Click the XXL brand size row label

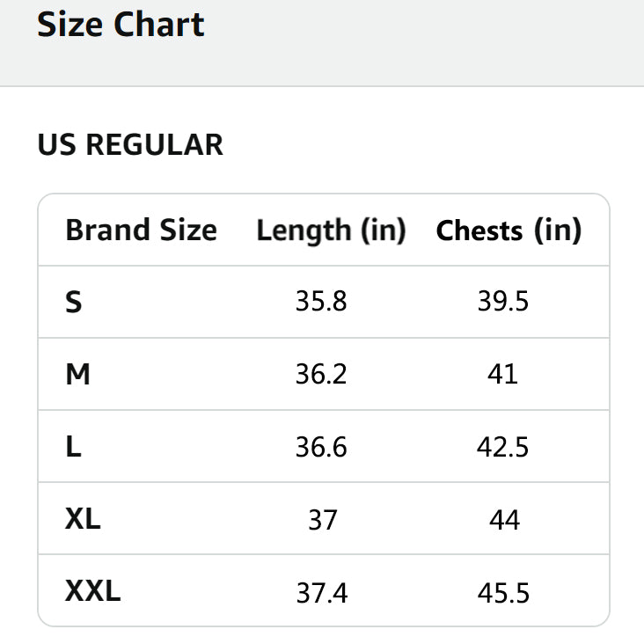(x=92, y=591)
